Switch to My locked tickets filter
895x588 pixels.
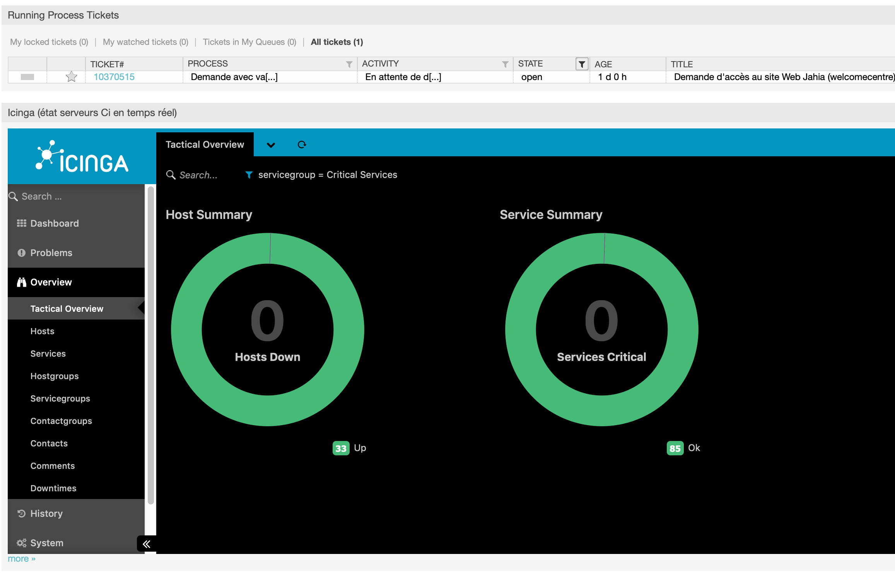pyautogui.click(x=49, y=42)
